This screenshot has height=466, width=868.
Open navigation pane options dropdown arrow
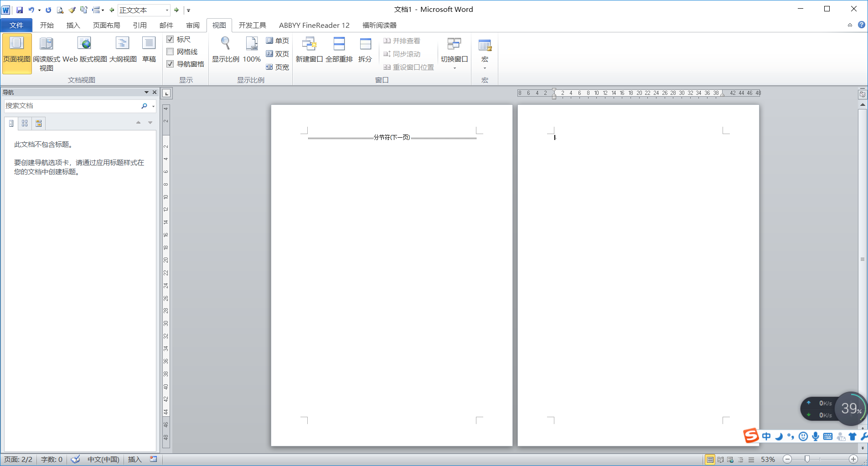click(146, 92)
